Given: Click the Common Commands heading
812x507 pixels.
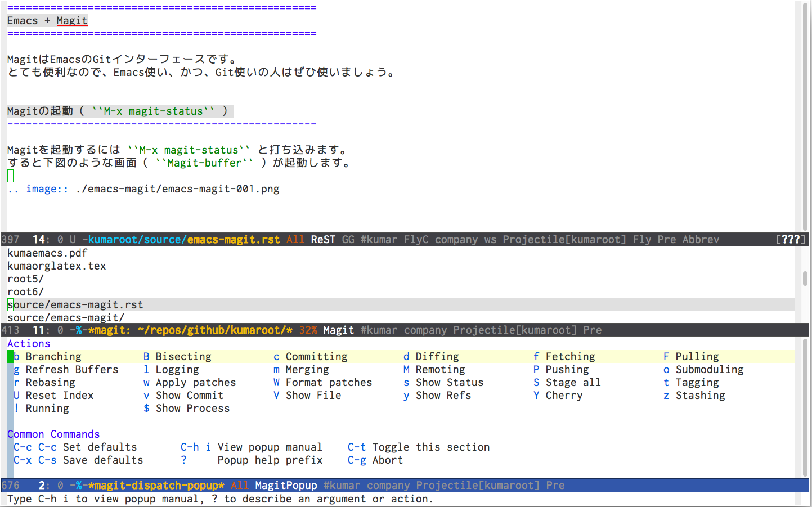Looking at the screenshot, I should (53, 434).
